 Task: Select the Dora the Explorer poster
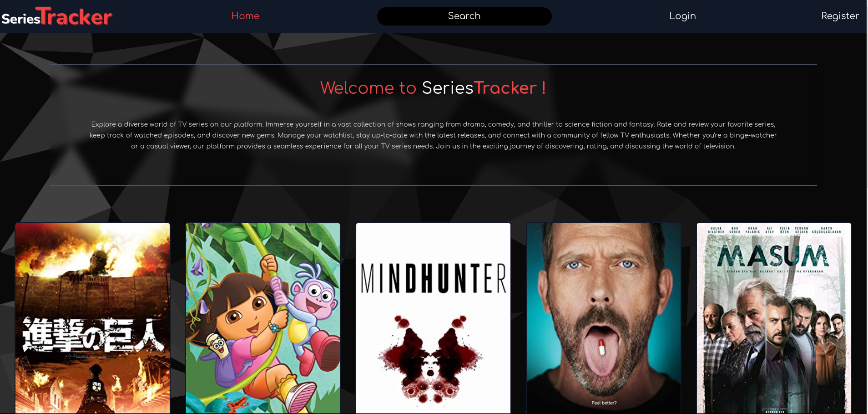[263, 318]
